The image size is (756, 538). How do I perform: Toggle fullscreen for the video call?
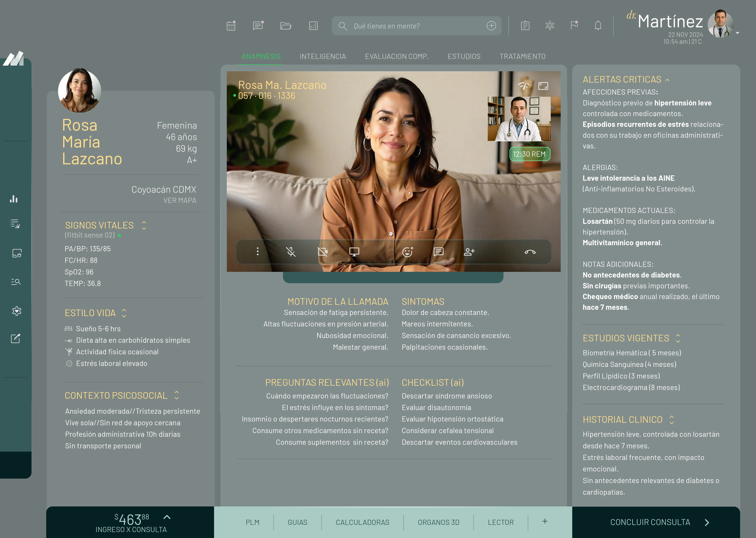543,86
